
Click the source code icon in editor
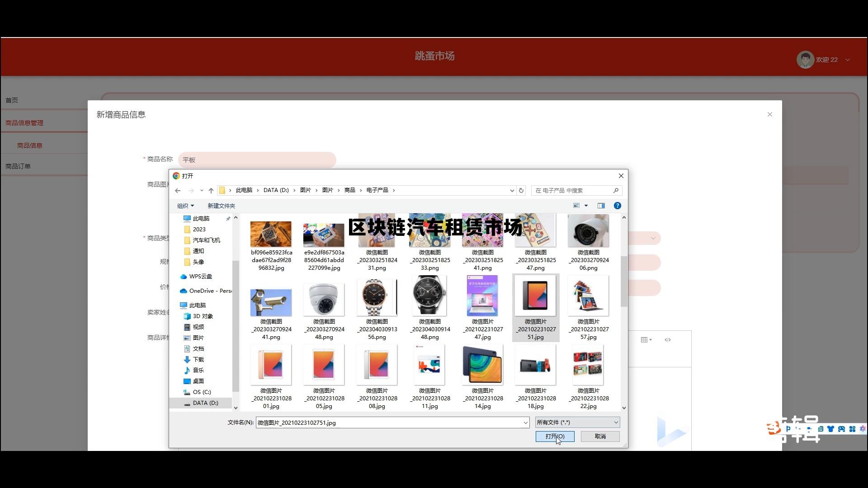click(668, 340)
